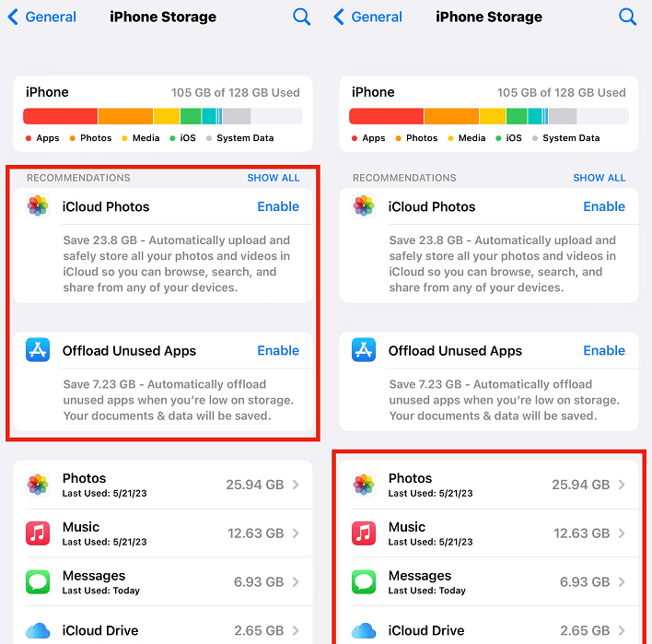Open Messages 6.93 GB chevron on left screen
The width and height of the screenshot is (652, 644).
[x=296, y=582]
